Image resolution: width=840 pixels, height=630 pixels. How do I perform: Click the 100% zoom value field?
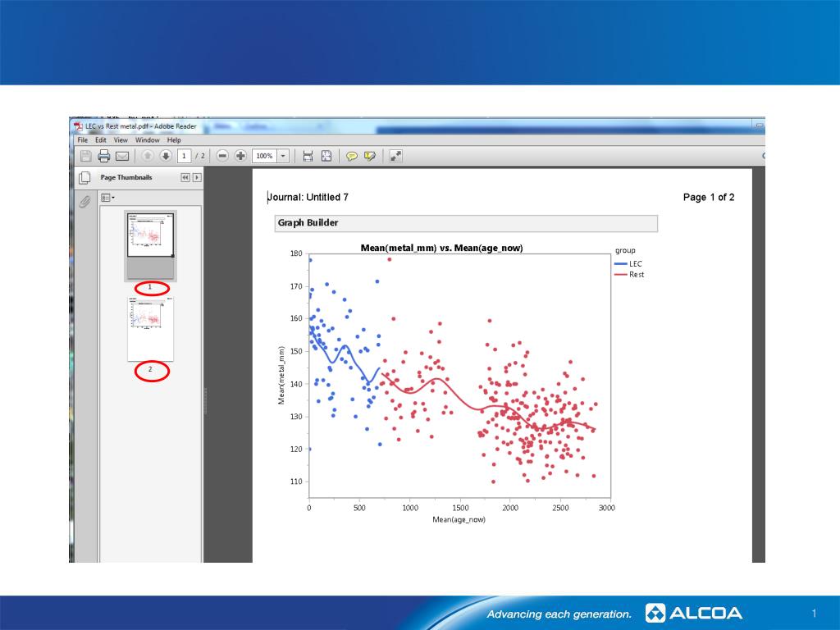265,156
